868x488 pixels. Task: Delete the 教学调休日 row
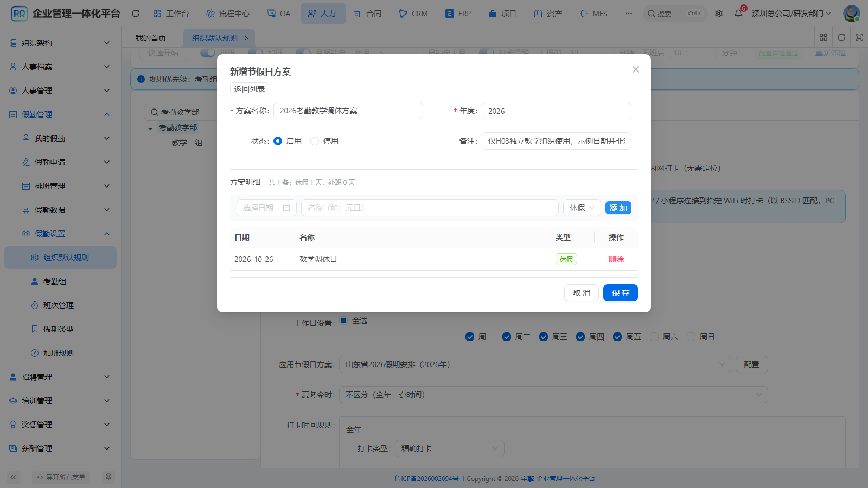point(616,259)
